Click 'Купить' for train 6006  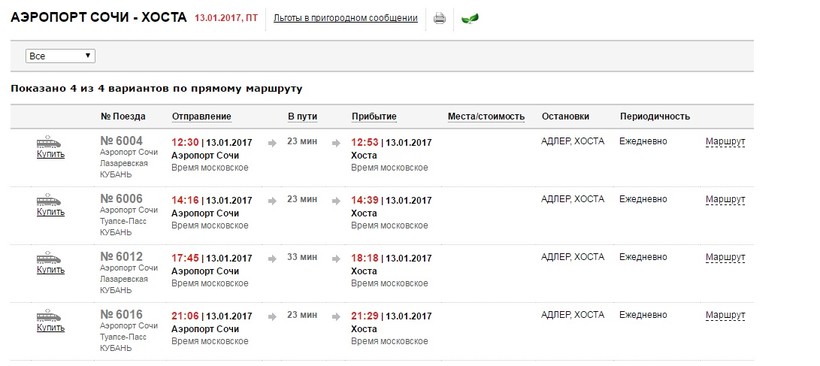point(51,213)
